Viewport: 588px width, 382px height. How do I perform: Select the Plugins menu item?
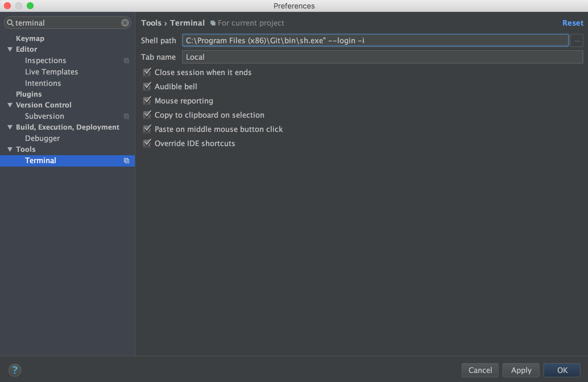[28, 94]
